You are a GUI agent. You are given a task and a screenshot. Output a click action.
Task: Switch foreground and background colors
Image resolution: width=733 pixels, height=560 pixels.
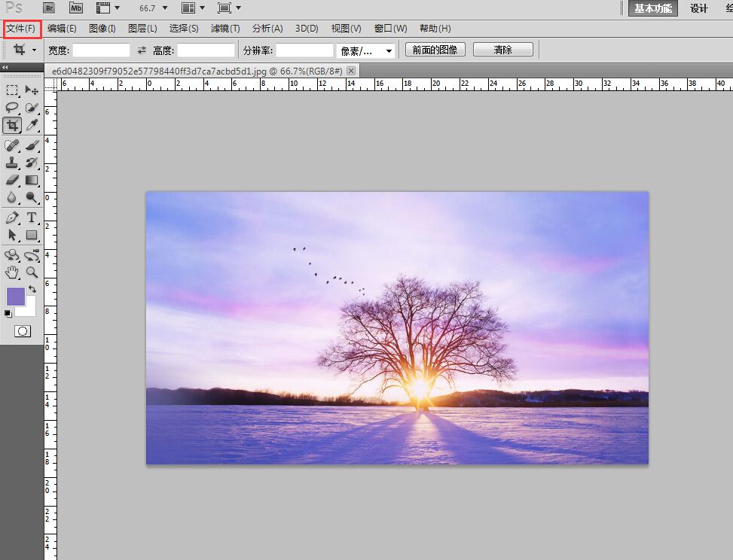[32, 289]
